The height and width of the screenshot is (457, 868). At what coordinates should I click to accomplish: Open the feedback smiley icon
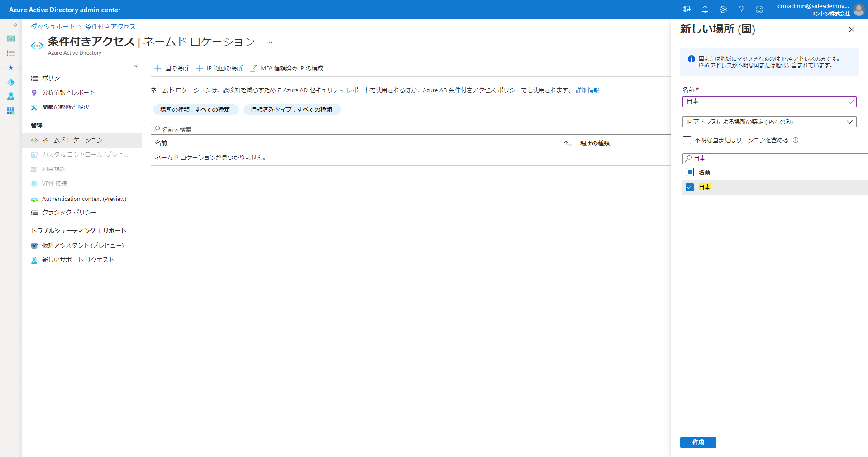(759, 10)
